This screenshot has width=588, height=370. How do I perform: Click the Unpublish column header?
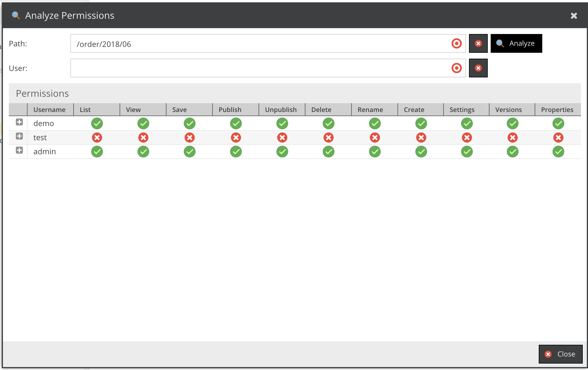[282, 110]
